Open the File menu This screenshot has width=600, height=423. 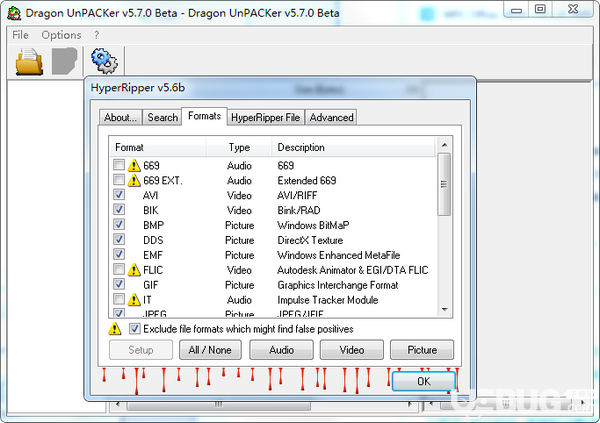pos(20,35)
